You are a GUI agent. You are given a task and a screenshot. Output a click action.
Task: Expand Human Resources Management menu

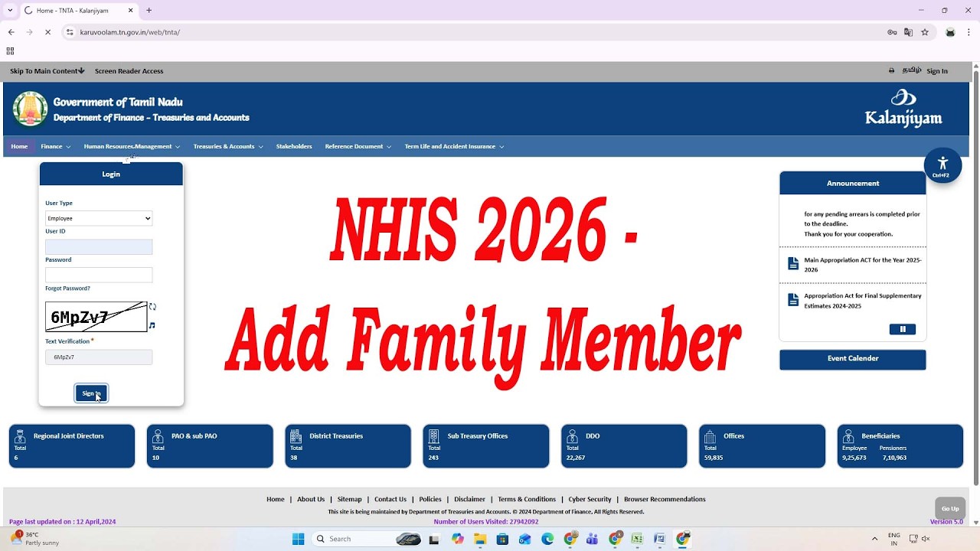(x=132, y=146)
